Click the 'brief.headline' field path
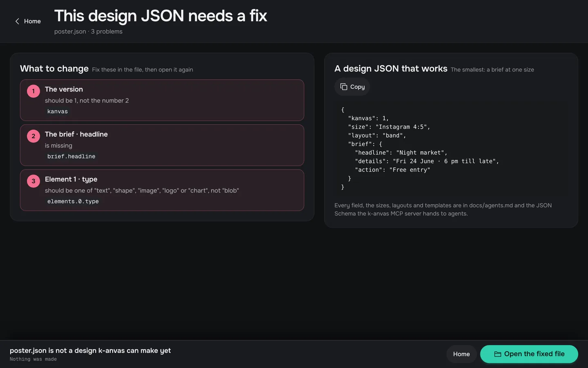Image resolution: width=588 pixels, height=368 pixels. (71, 156)
